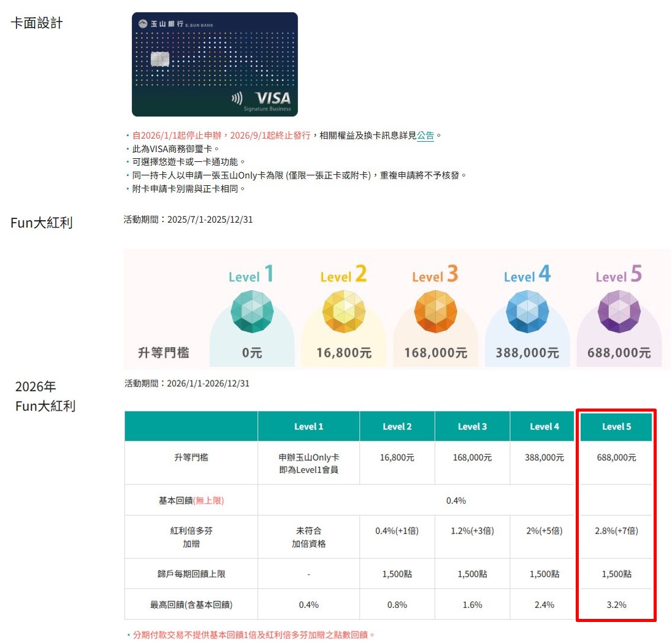The width and height of the screenshot is (672, 641).
Task: Click the Level 2 table column header
Action: pos(397,427)
